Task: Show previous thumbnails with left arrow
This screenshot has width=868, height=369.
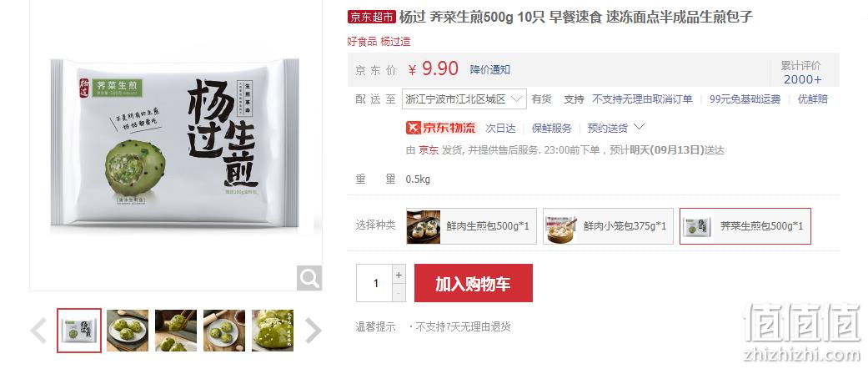Action: [x=38, y=331]
